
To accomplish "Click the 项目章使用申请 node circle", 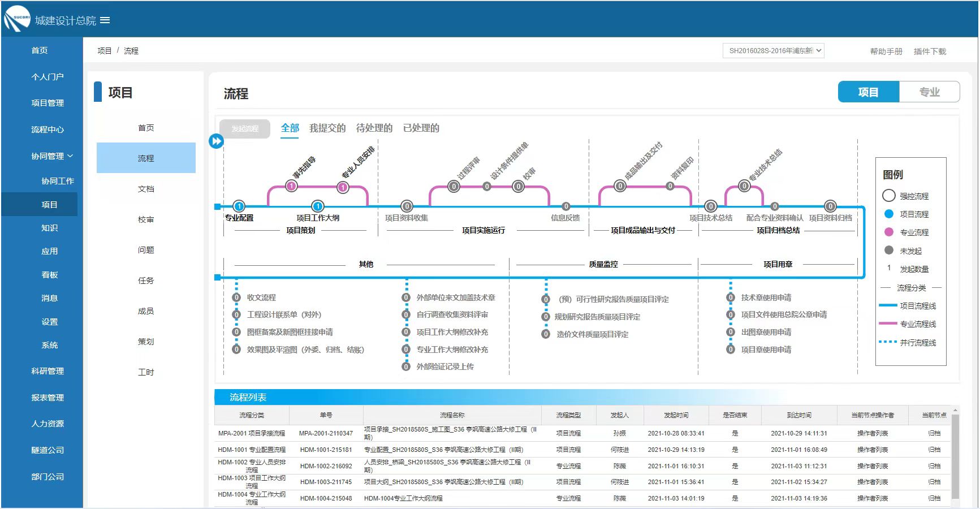I will (731, 350).
